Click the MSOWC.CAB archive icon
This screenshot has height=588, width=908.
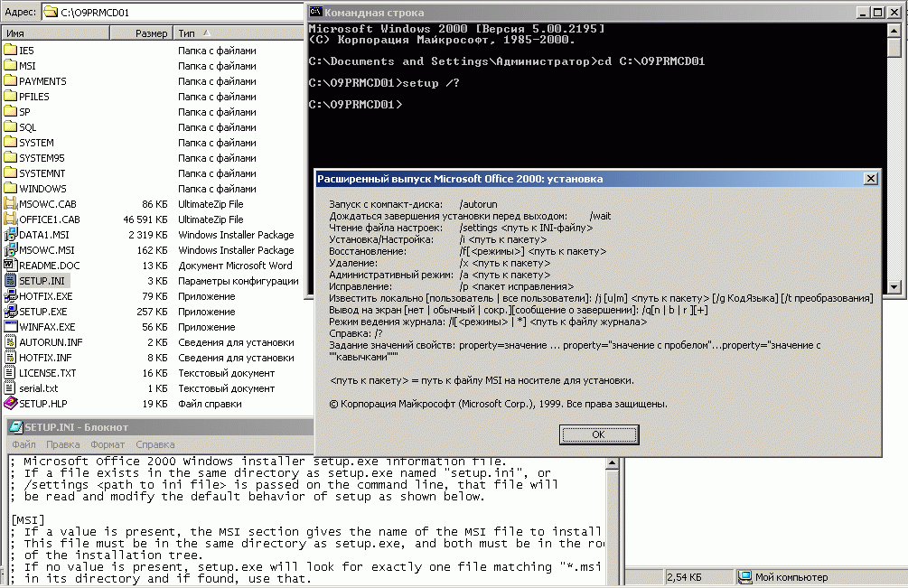click(x=11, y=203)
